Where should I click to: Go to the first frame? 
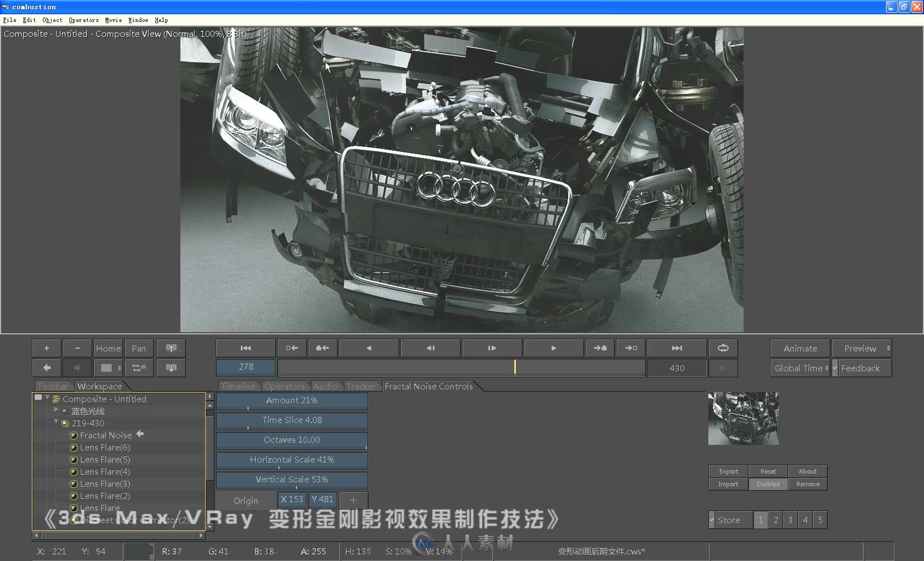246,348
